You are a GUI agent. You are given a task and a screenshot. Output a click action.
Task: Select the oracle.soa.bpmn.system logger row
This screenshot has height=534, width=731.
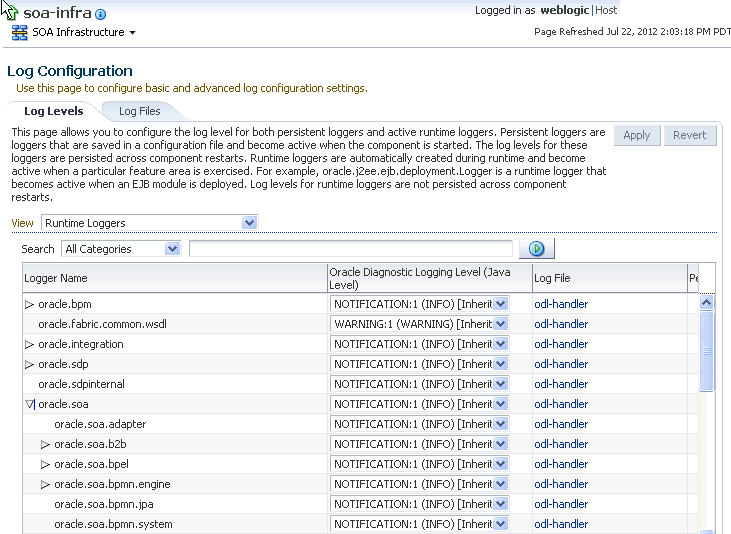click(x=360, y=524)
